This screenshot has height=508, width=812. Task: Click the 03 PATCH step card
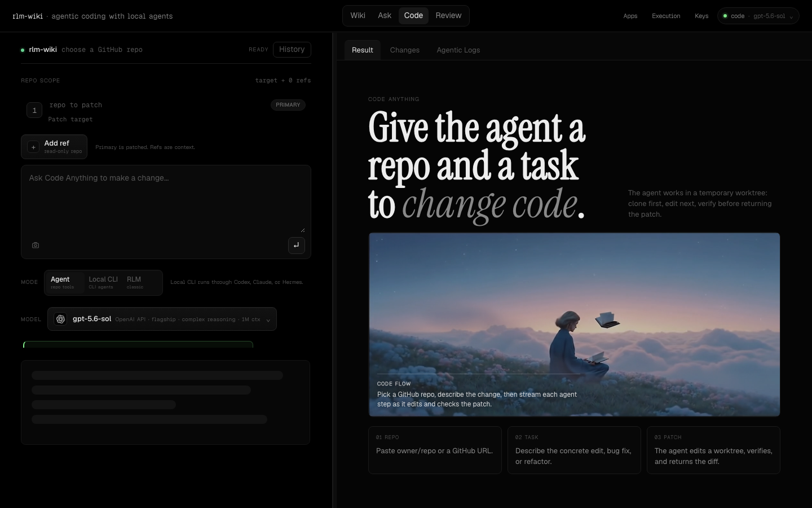click(x=713, y=450)
